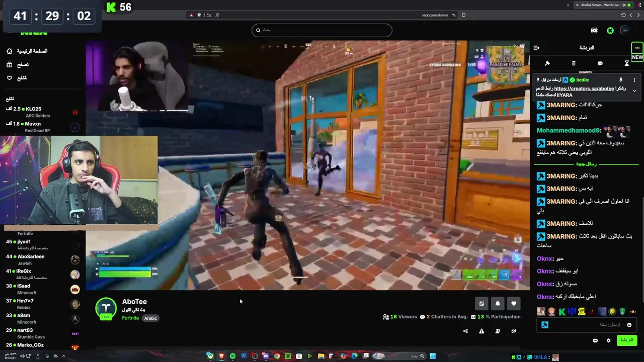The height and width of the screenshot is (362, 644).
Task: Bookmark page using address bar bookmark icon
Action: click(x=463, y=15)
